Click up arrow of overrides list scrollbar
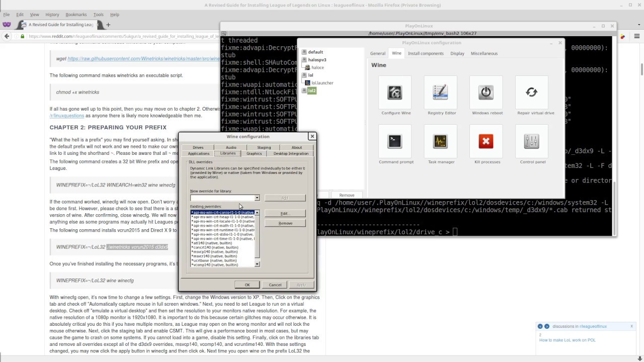Screen dimensions: 644x362 [257, 213]
